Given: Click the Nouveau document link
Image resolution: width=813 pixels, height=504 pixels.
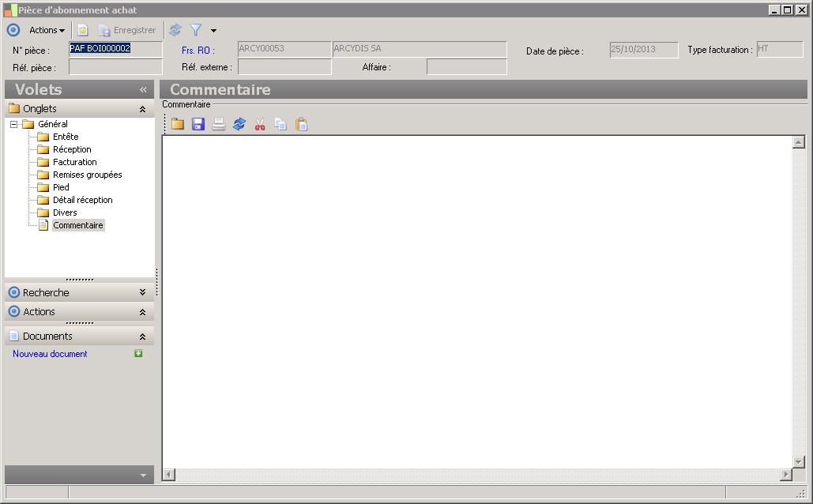Looking at the screenshot, I should point(50,354).
